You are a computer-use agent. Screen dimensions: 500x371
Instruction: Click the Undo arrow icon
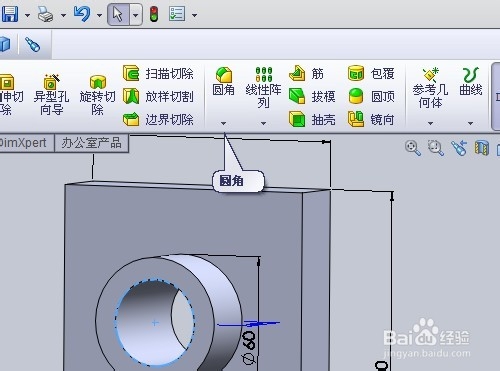pos(82,14)
